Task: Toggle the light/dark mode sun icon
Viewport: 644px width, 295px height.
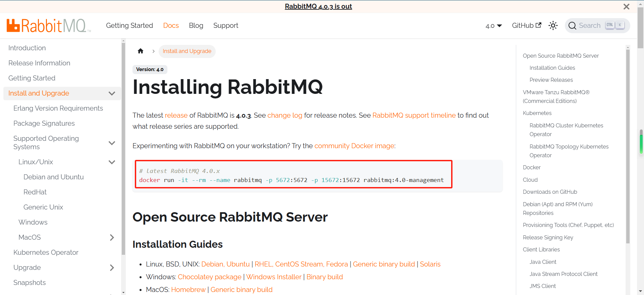Action: point(553,25)
